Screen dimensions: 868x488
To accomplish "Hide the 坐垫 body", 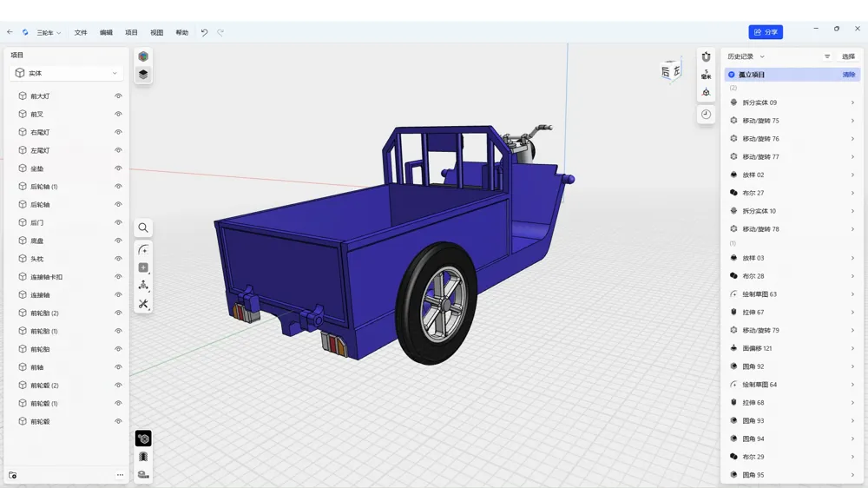I will pyautogui.click(x=118, y=168).
